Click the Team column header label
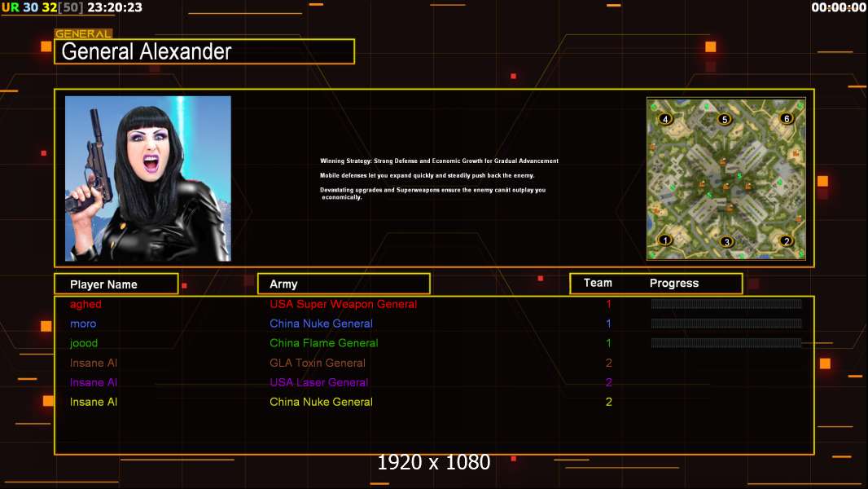This screenshot has width=868, height=489. click(x=598, y=283)
